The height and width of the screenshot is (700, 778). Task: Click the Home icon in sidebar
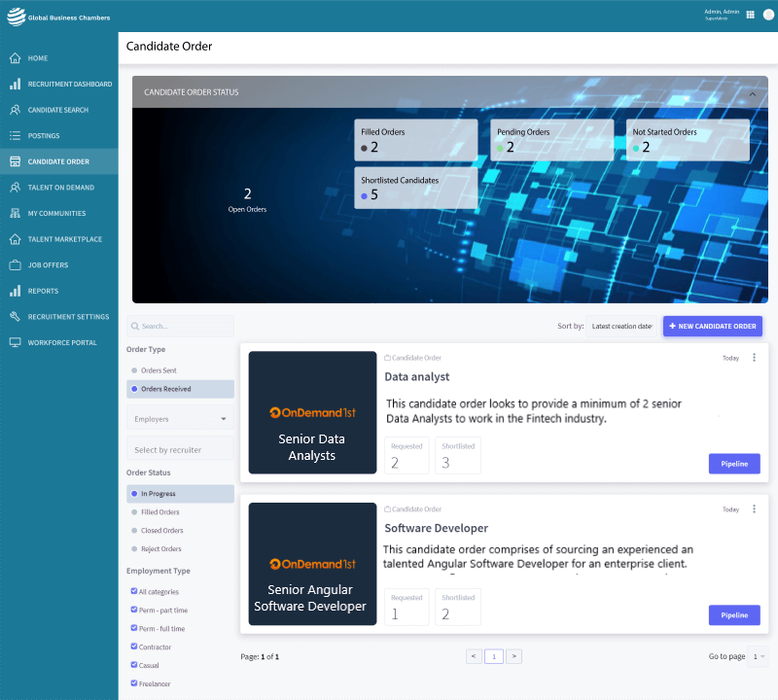[16, 58]
